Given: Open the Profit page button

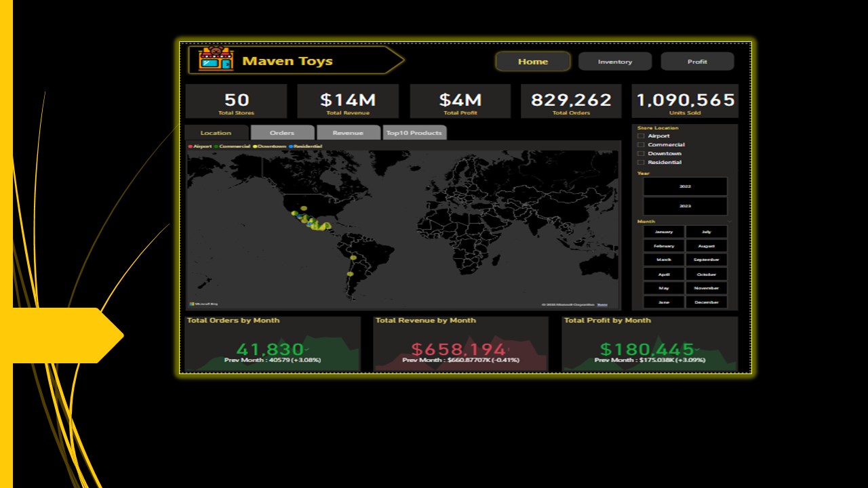Looking at the screenshot, I should click(697, 62).
